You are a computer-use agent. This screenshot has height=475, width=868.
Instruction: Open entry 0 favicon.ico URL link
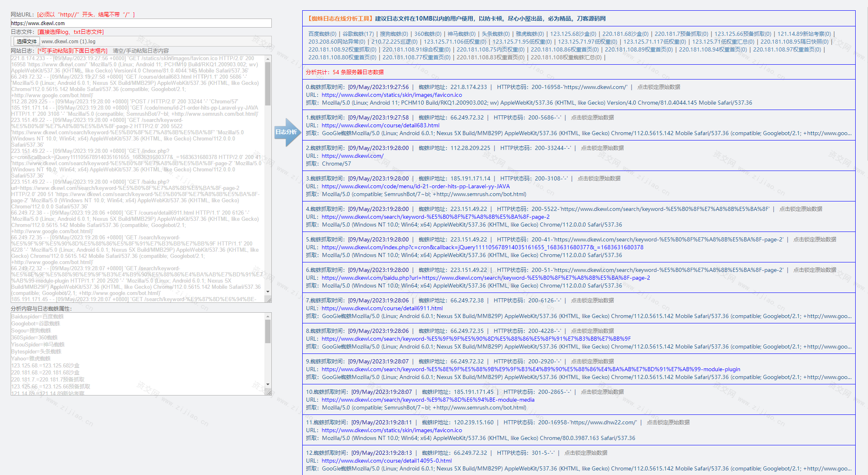[392, 95]
